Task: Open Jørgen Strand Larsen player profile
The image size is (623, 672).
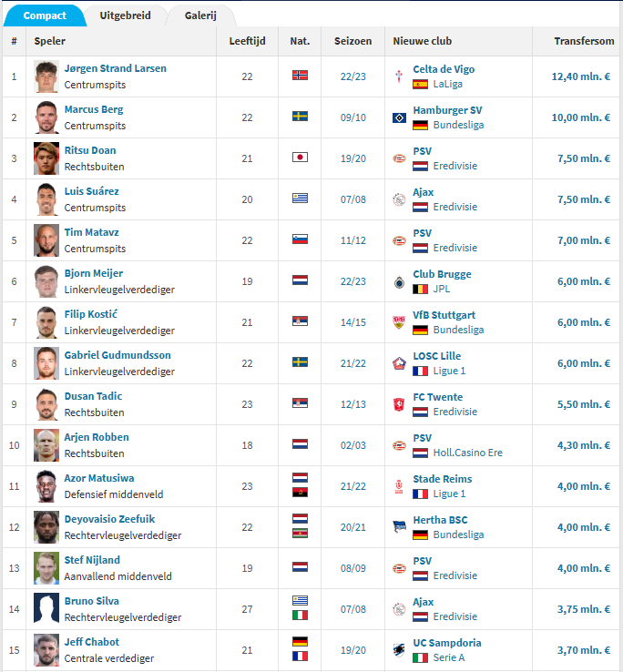Action: [x=116, y=68]
